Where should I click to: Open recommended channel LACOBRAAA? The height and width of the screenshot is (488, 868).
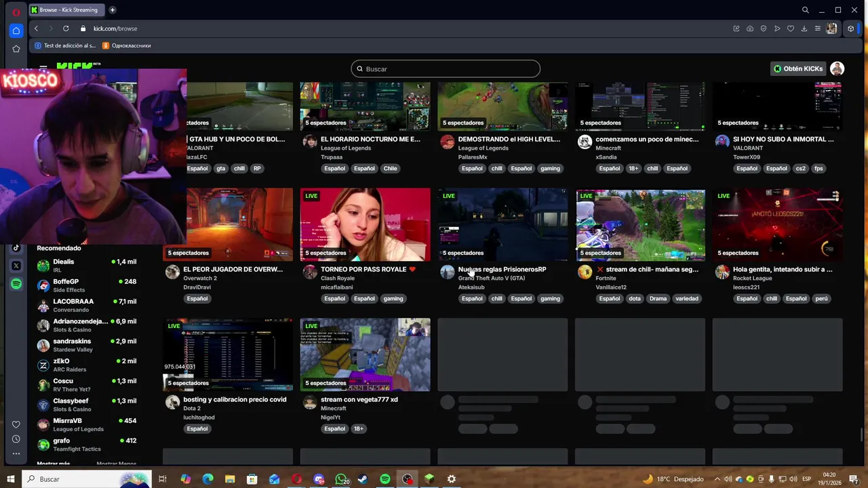point(87,305)
